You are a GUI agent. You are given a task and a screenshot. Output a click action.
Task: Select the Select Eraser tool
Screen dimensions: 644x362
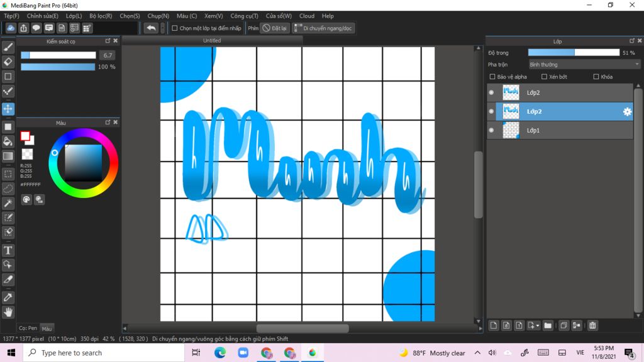point(8,233)
